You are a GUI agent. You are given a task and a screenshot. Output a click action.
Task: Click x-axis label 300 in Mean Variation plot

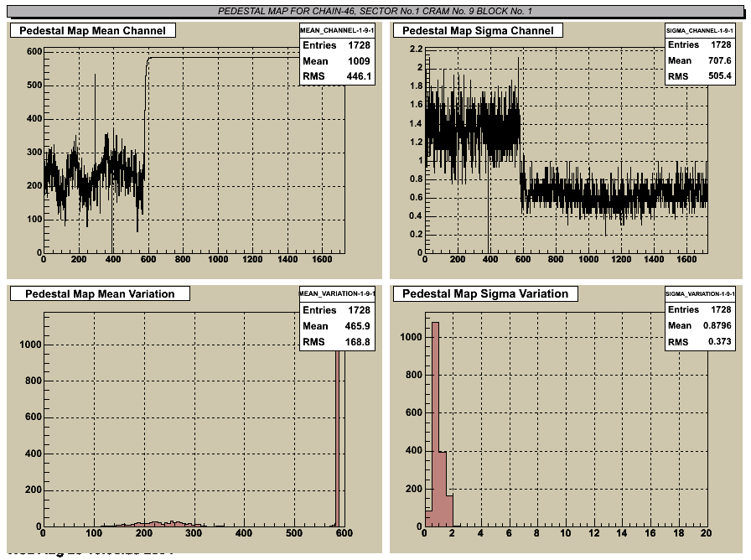(x=194, y=532)
